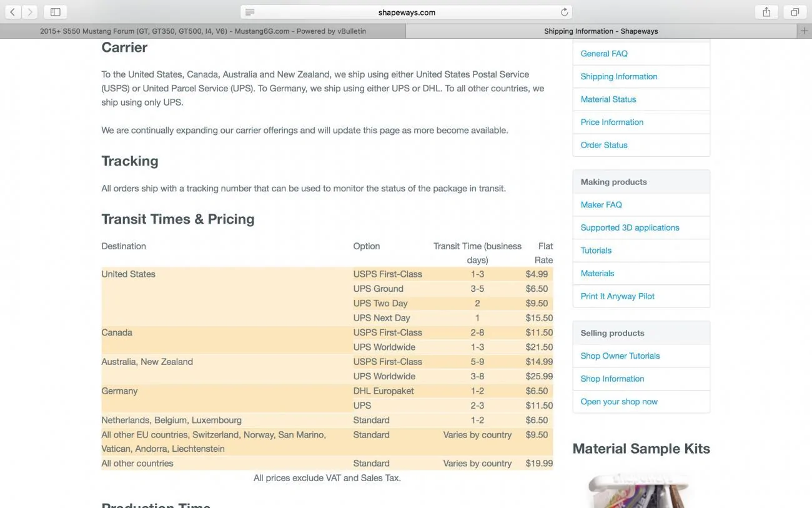Open General FAQ sidebar link

coord(604,54)
